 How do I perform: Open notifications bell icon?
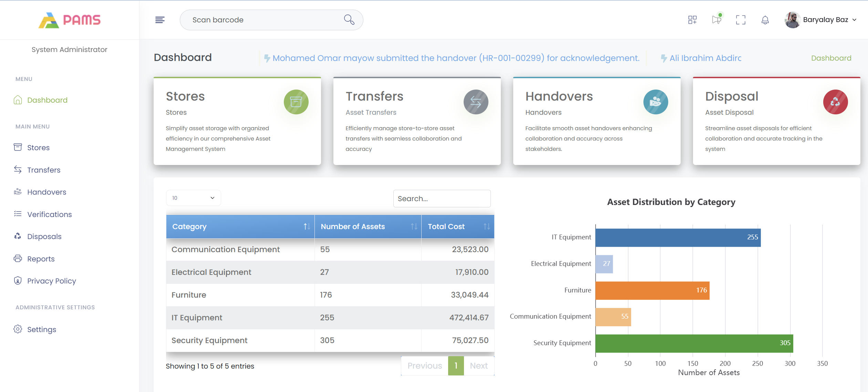[x=765, y=20]
